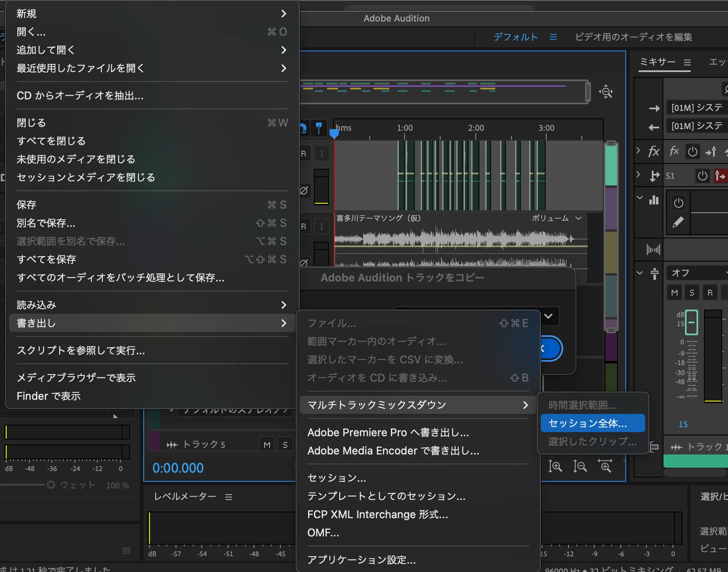
Task: Click the 0:00.000 timecode display
Action: coord(178,468)
